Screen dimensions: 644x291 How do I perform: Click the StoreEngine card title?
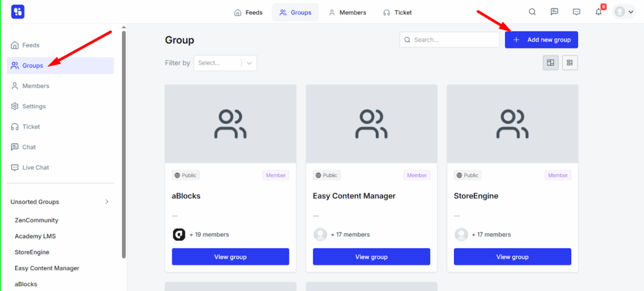[476, 195]
